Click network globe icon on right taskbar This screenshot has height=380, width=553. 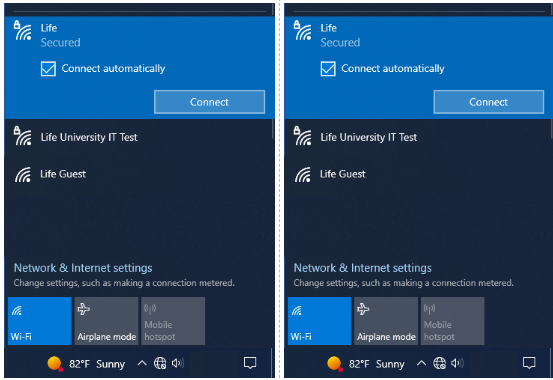click(439, 363)
